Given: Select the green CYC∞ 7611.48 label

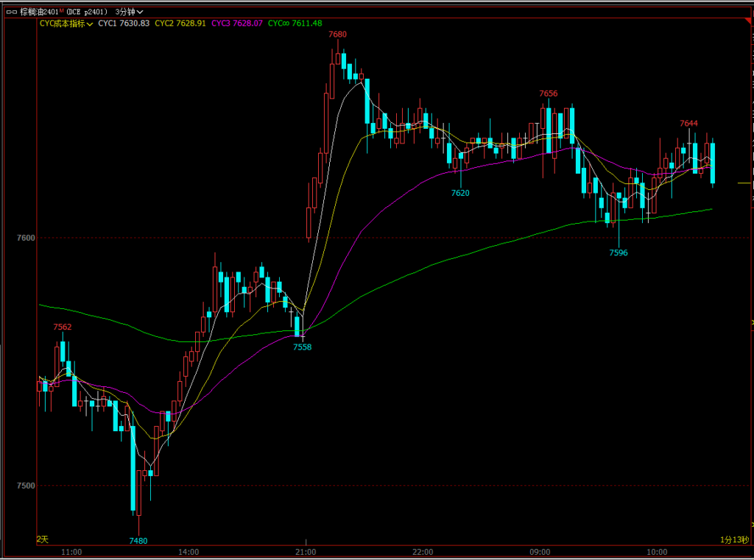Looking at the screenshot, I should [x=295, y=24].
